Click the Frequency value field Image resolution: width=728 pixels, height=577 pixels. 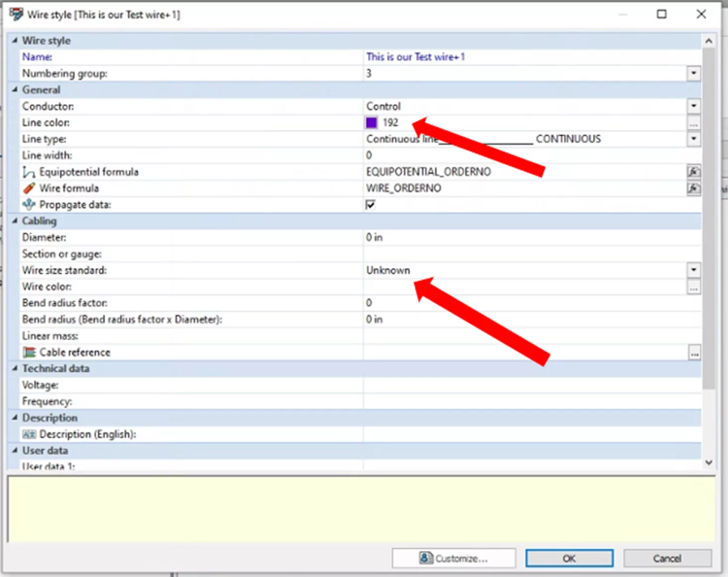(x=532, y=401)
